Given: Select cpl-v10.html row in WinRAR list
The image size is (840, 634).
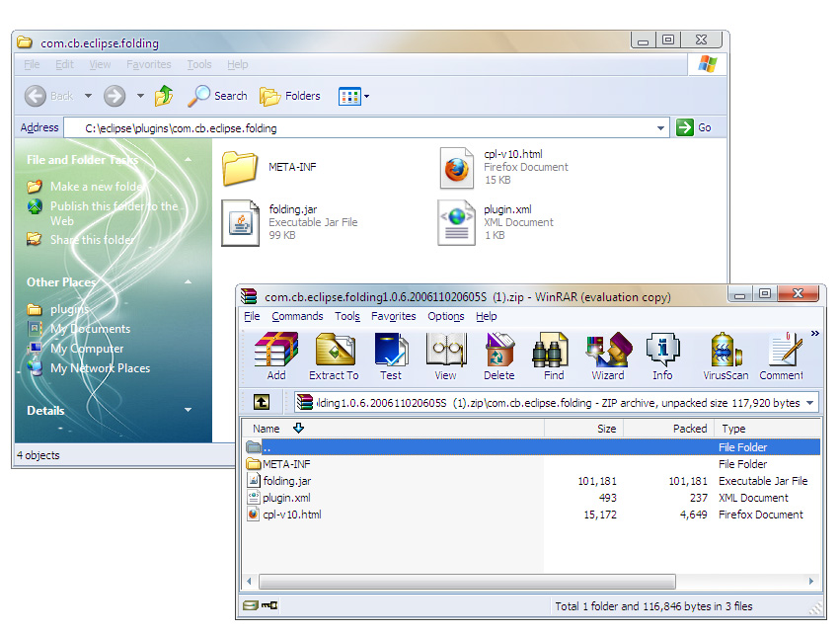Looking at the screenshot, I should 532,515.
